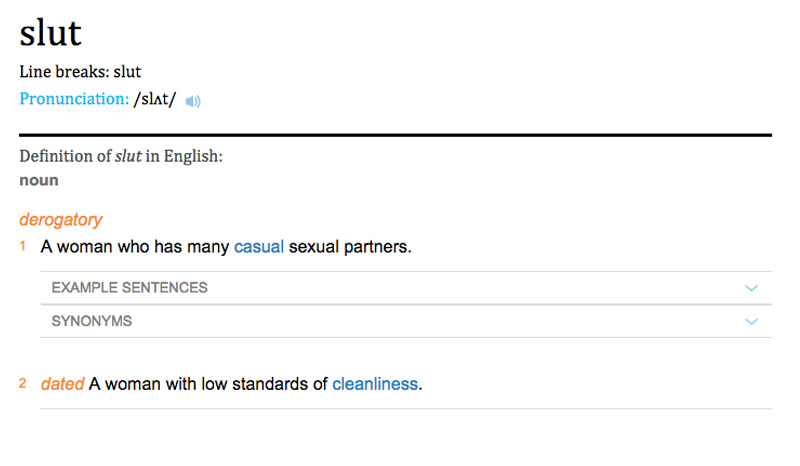
Task: Expand the Example Sentences section
Action: click(130, 287)
